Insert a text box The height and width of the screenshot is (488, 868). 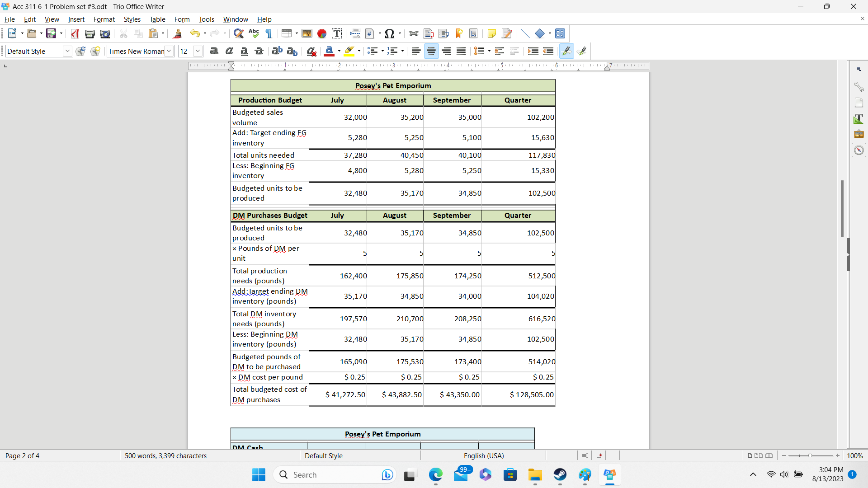click(x=337, y=33)
